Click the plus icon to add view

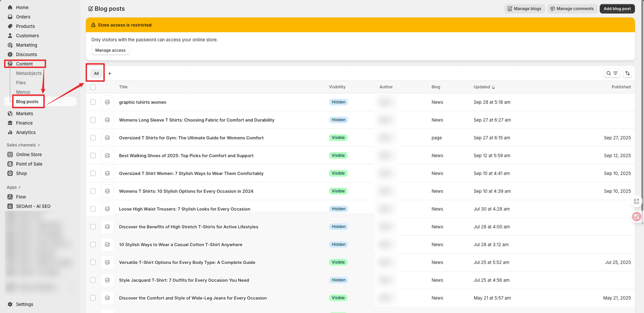click(110, 74)
